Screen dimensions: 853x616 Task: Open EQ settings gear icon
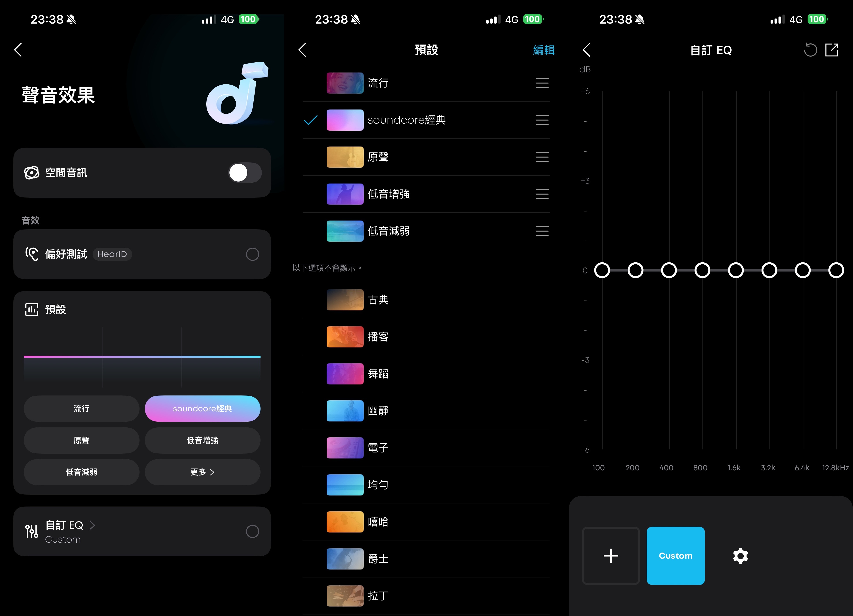point(740,555)
